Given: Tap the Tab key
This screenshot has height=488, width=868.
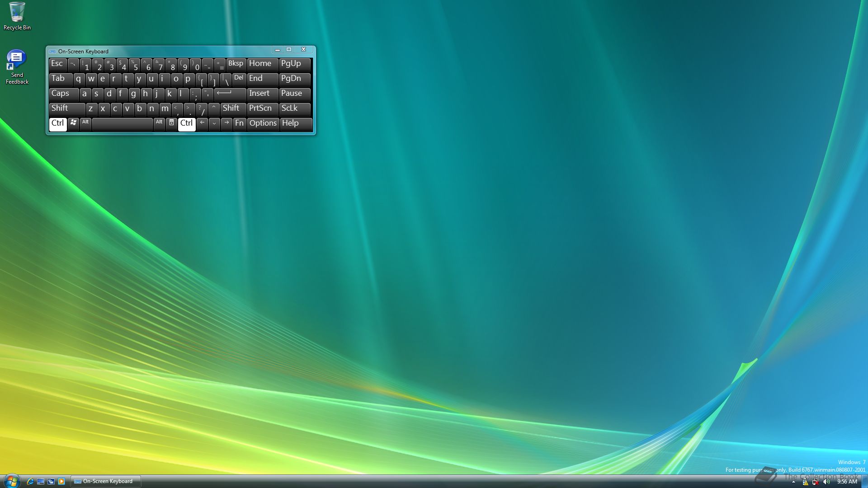Looking at the screenshot, I should click(61, 80).
